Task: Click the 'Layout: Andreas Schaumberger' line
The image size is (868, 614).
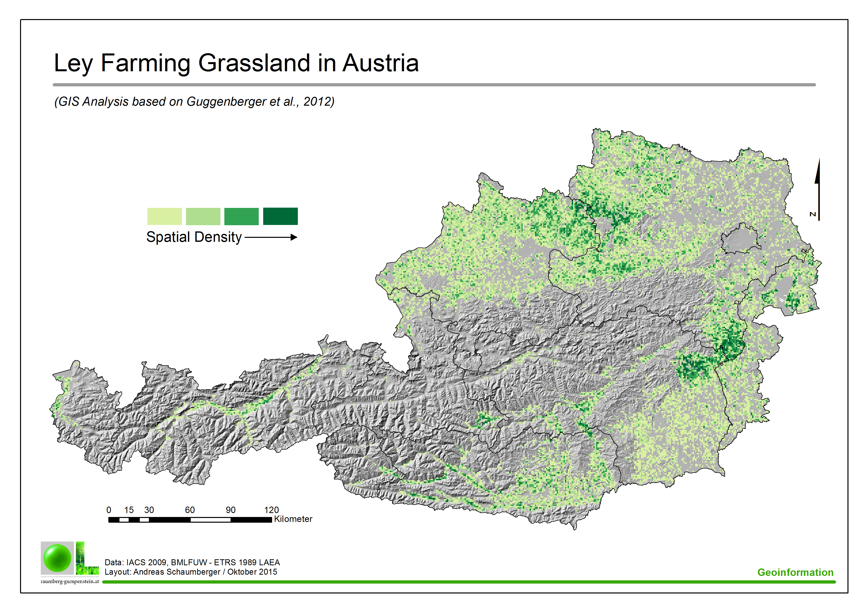Action: tap(191, 572)
